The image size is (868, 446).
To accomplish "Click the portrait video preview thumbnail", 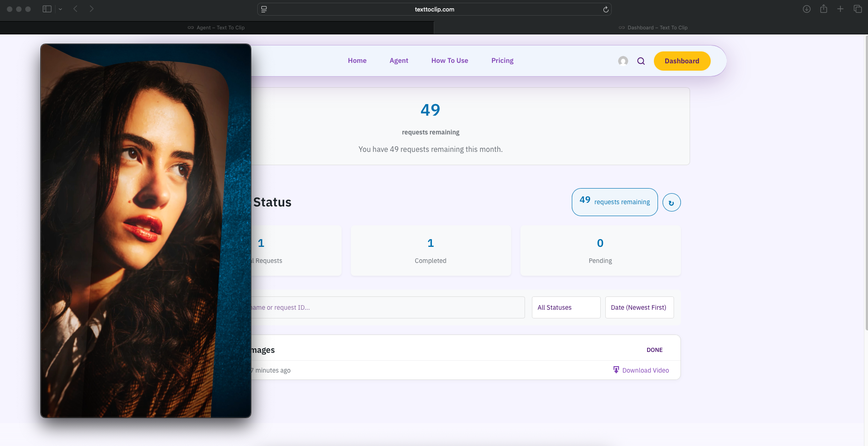I will 146,230.
